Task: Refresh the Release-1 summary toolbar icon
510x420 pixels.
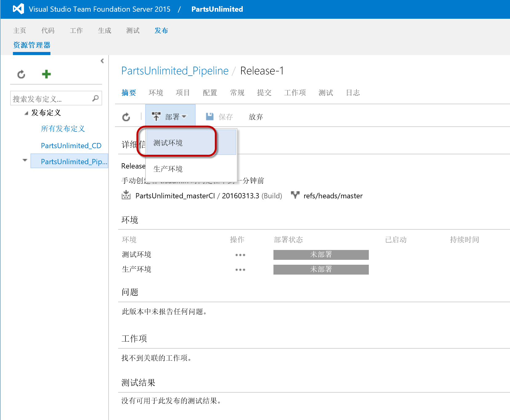Action: tap(126, 117)
